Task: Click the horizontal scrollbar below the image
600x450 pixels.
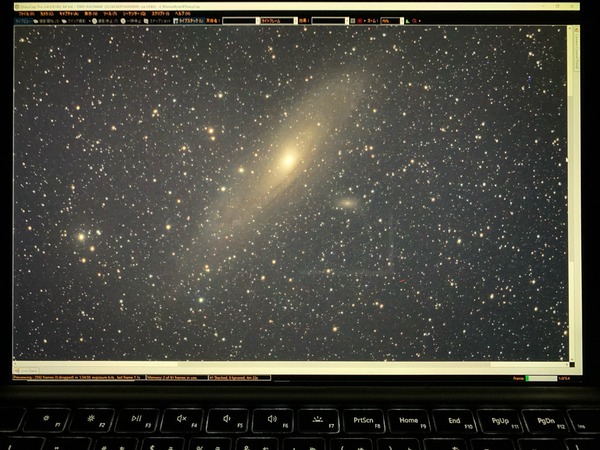Action: 291,364
